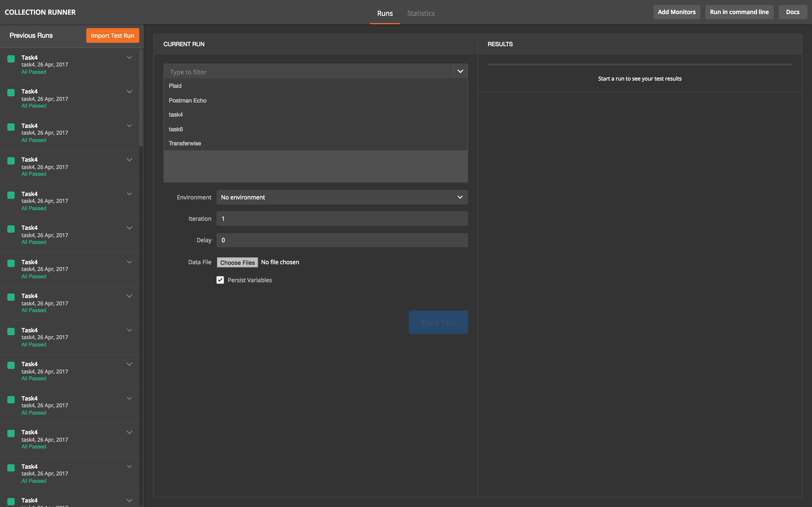Select the Runs tab

(x=385, y=14)
